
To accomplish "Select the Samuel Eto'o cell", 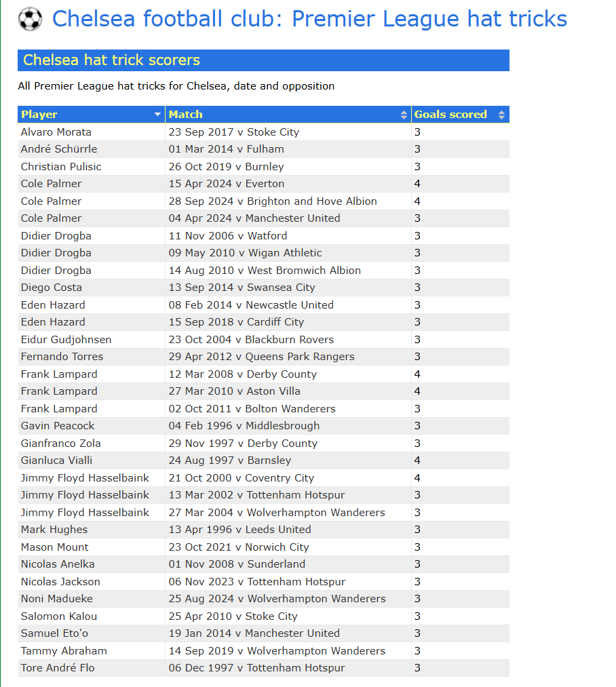I will click(x=91, y=633).
